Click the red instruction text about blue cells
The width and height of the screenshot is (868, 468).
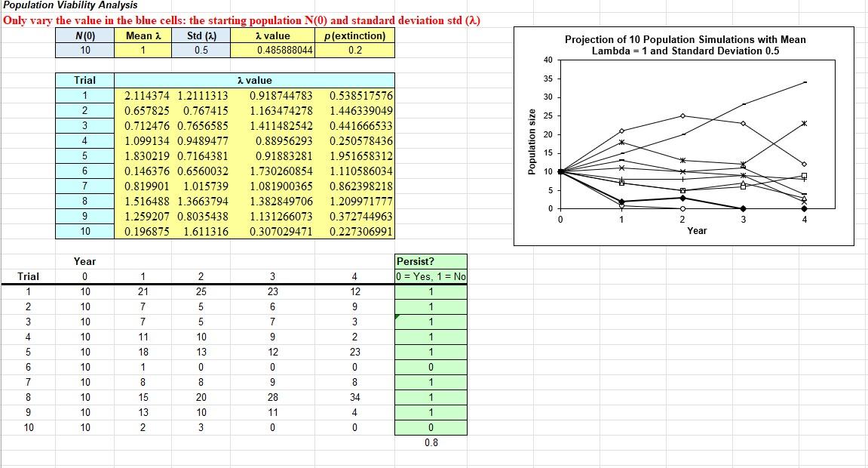click(x=241, y=20)
